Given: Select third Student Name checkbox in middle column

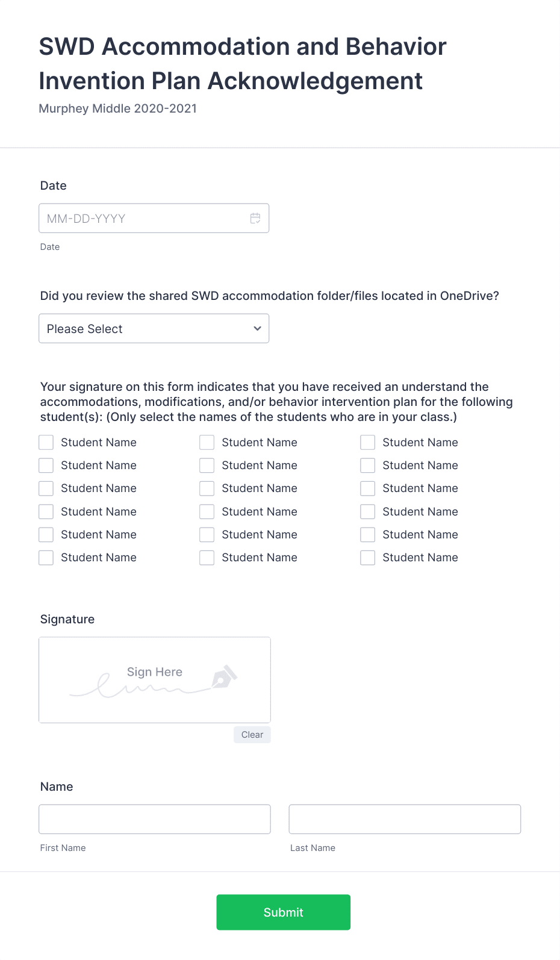Looking at the screenshot, I should (207, 488).
